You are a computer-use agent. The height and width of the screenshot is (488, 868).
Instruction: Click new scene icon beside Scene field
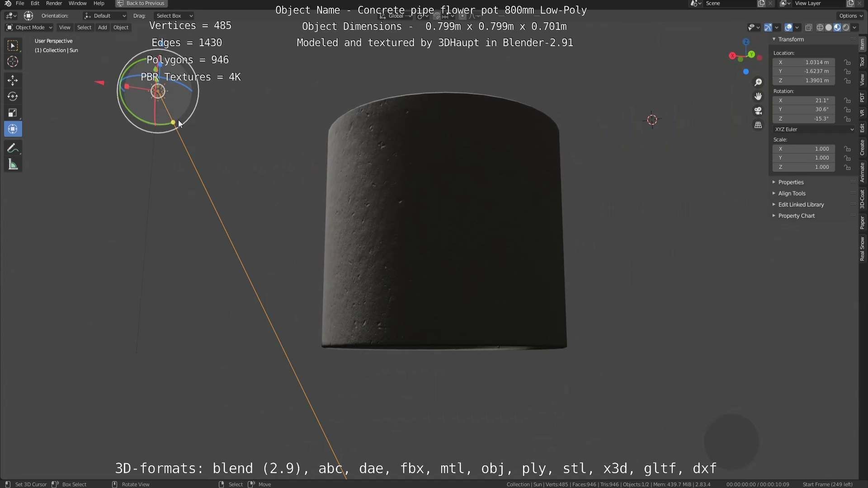click(x=761, y=3)
